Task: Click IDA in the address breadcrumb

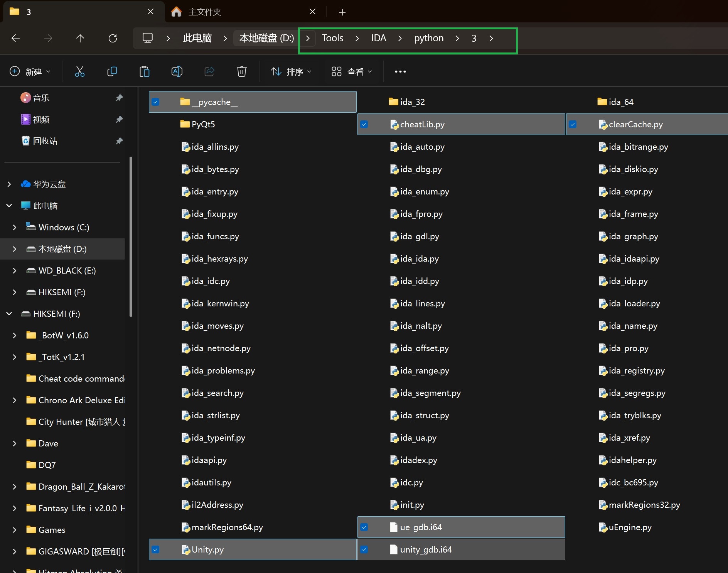Action: [x=379, y=38]
